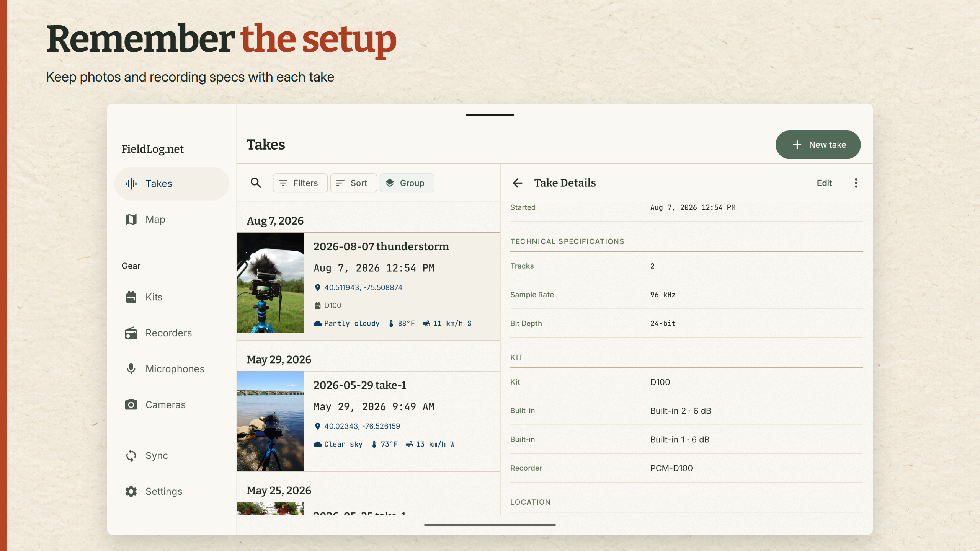Open the Recorders list
The image size is (980, 551).
[x=171, y=333]
